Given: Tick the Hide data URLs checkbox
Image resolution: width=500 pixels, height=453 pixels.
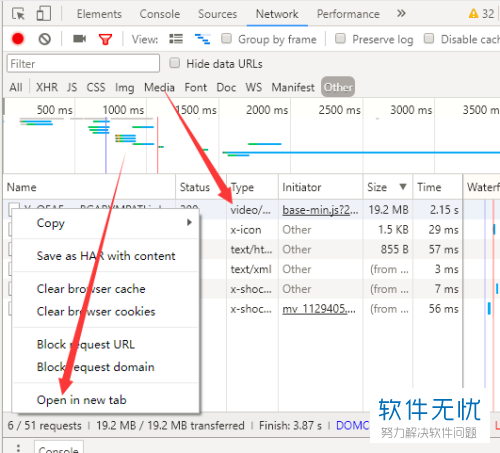Looking at the screenshot, I should point(175,63).
